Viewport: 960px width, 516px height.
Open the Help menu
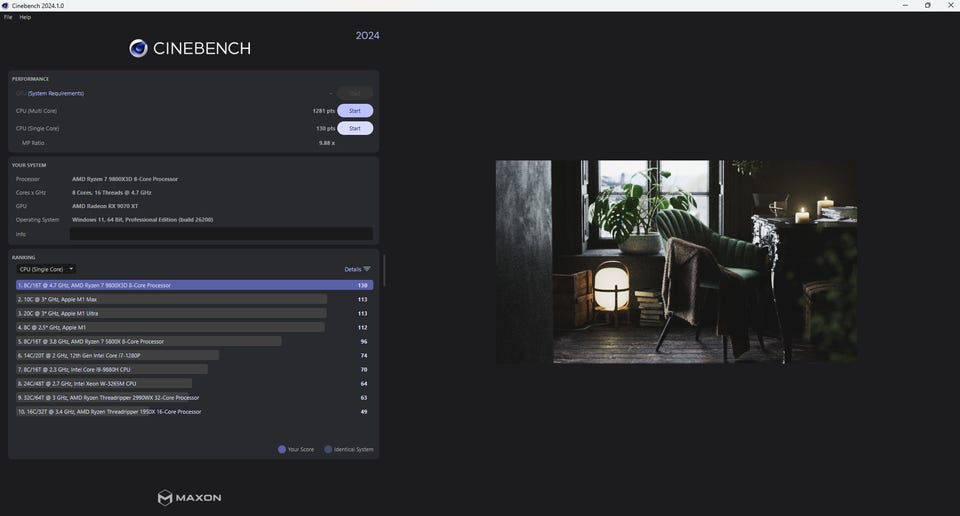(x=25, y=17)
